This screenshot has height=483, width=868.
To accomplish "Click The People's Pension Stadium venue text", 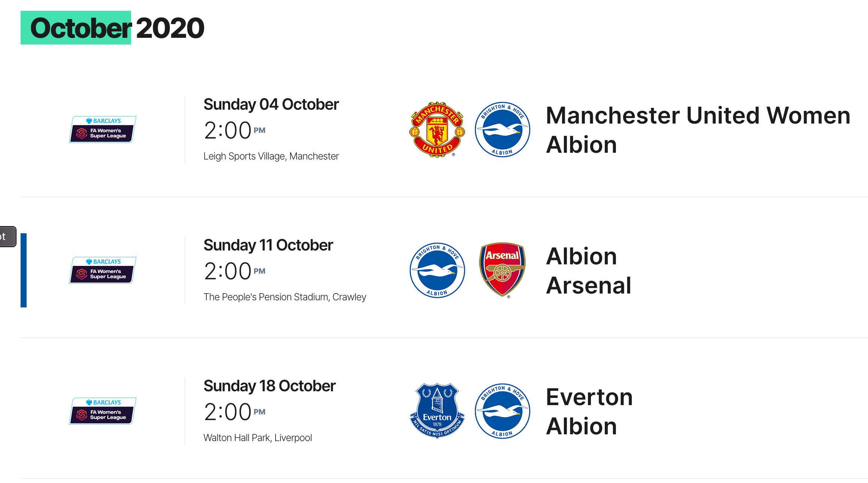I will coord(285,297).
